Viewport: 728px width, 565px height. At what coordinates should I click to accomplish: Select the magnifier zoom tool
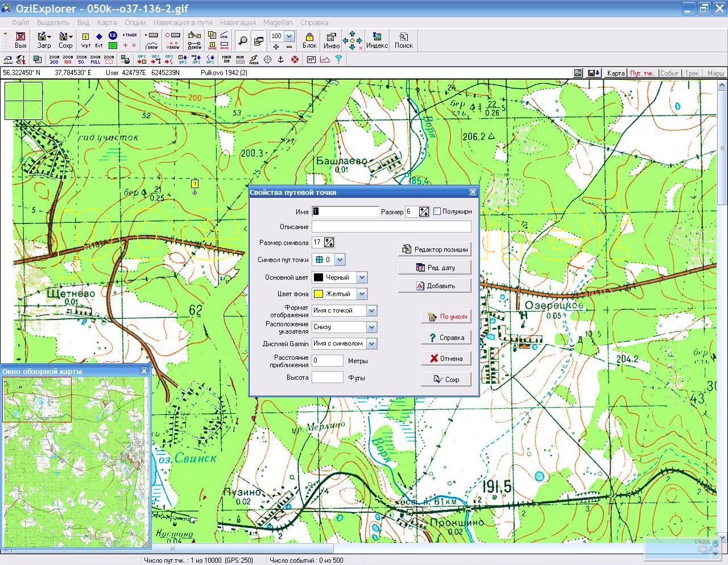pyautogui.click(x=243, y=40)
